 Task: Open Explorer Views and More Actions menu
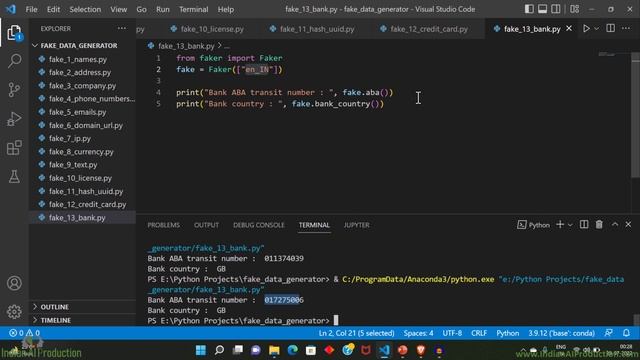pyautogui.click(x=122, y=29)
